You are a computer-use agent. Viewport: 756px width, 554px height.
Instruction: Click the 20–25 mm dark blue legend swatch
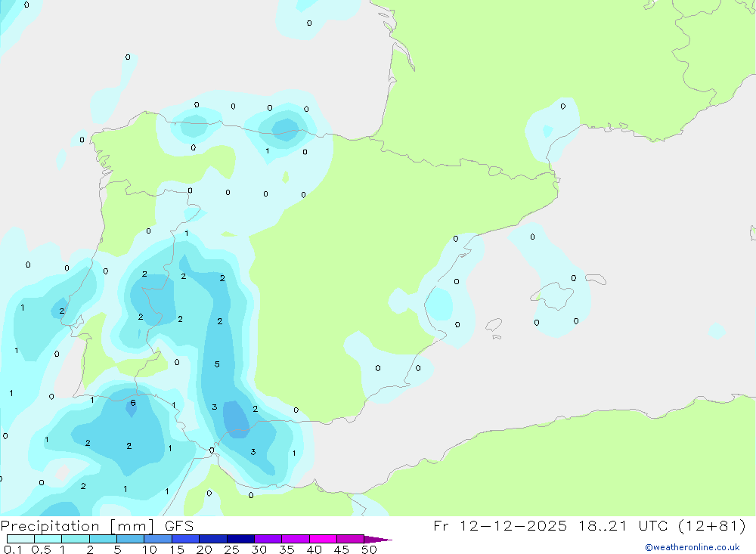point(213,539)
